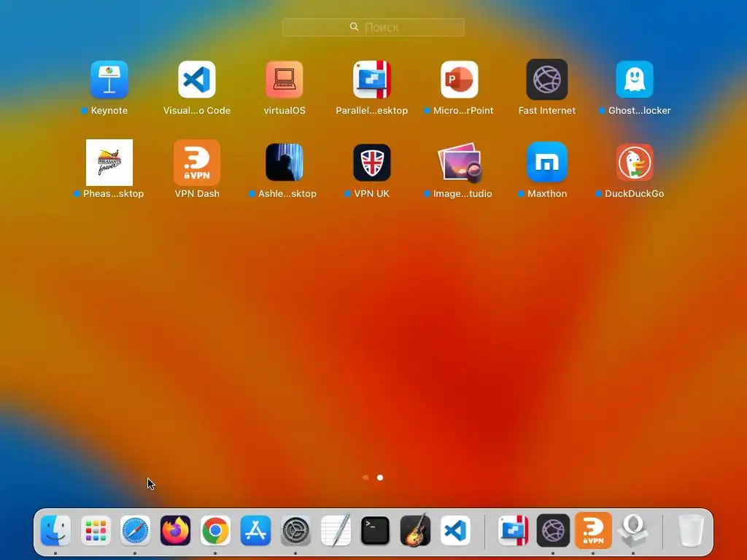Launch Firefox from the Dock

point(175,530)
